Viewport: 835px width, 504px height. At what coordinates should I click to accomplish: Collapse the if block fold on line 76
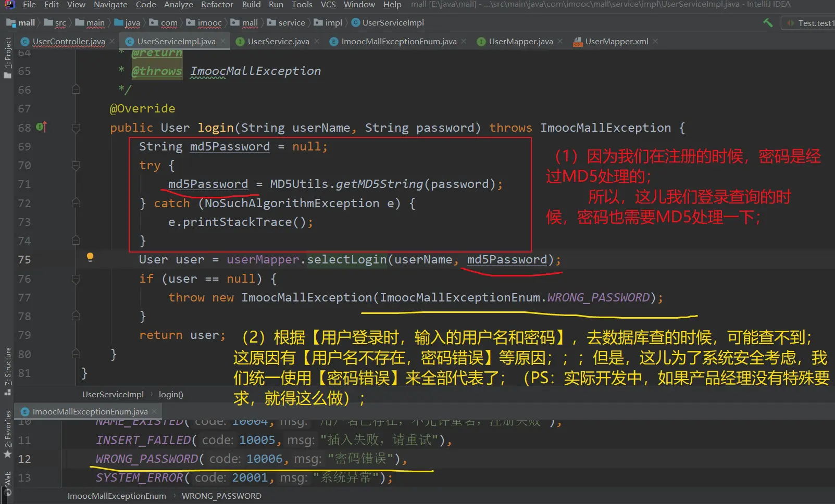(76, 279)
